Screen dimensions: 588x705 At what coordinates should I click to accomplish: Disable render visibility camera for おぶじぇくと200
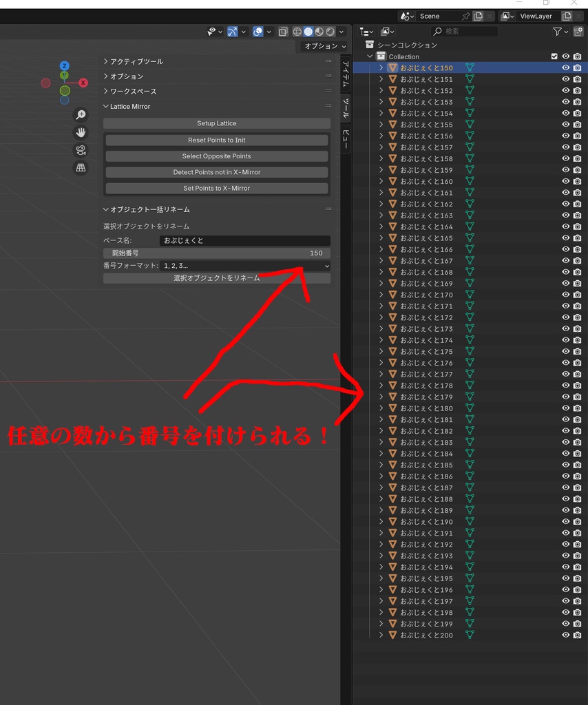click(576, 635)
